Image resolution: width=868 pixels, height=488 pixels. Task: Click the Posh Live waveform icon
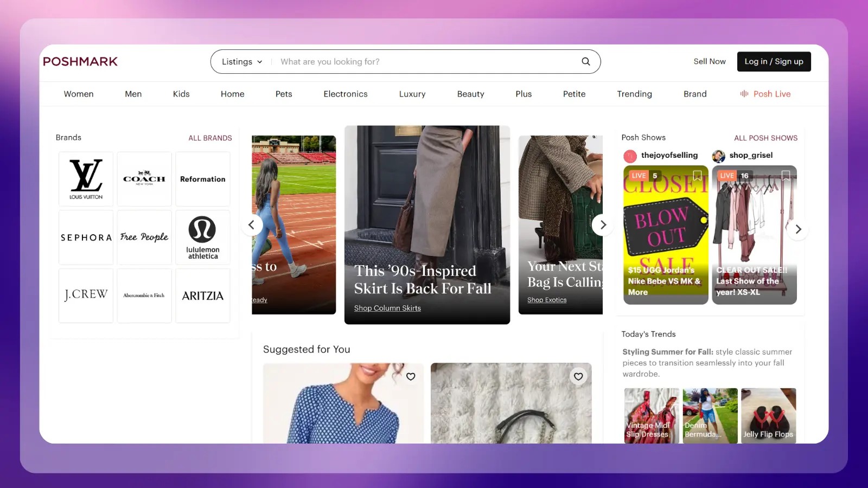(744, 94)
